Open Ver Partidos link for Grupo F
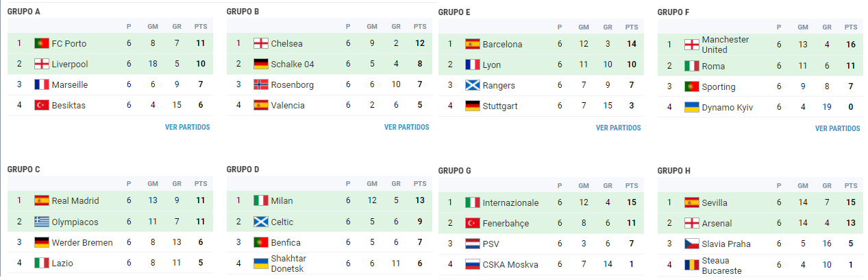 click(x=838, y=128)
